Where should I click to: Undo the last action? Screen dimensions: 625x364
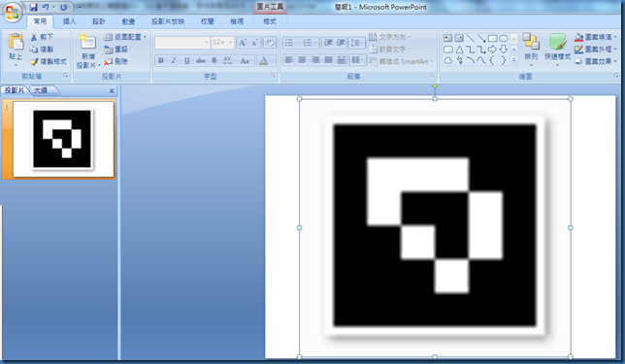tap(45, 7)
